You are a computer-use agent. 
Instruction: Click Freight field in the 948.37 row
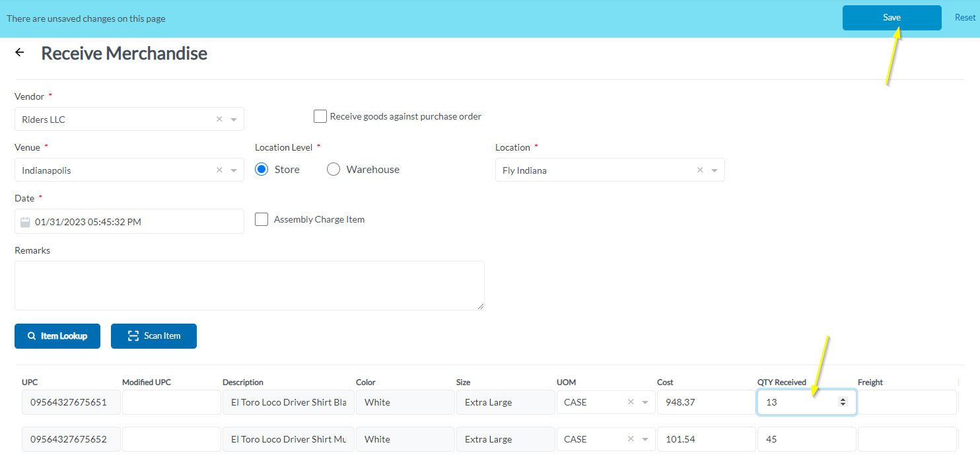click(907, 402)
